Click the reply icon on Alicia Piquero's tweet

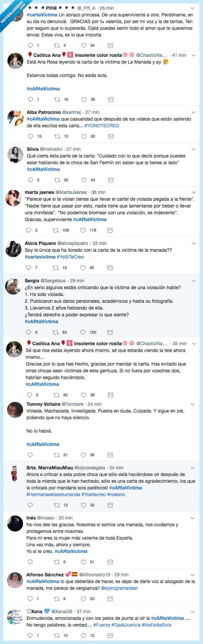(30, 268)
